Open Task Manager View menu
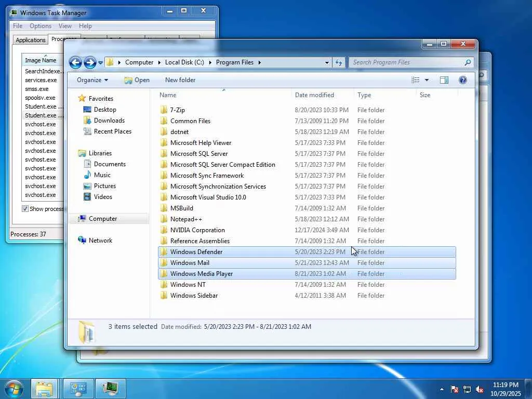532x399 pixels. tap(65, 26)
